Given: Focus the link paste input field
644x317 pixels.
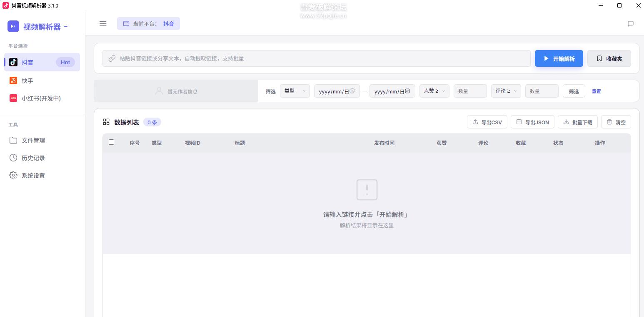Looking at the screenshot, I should tap(317, 58).
